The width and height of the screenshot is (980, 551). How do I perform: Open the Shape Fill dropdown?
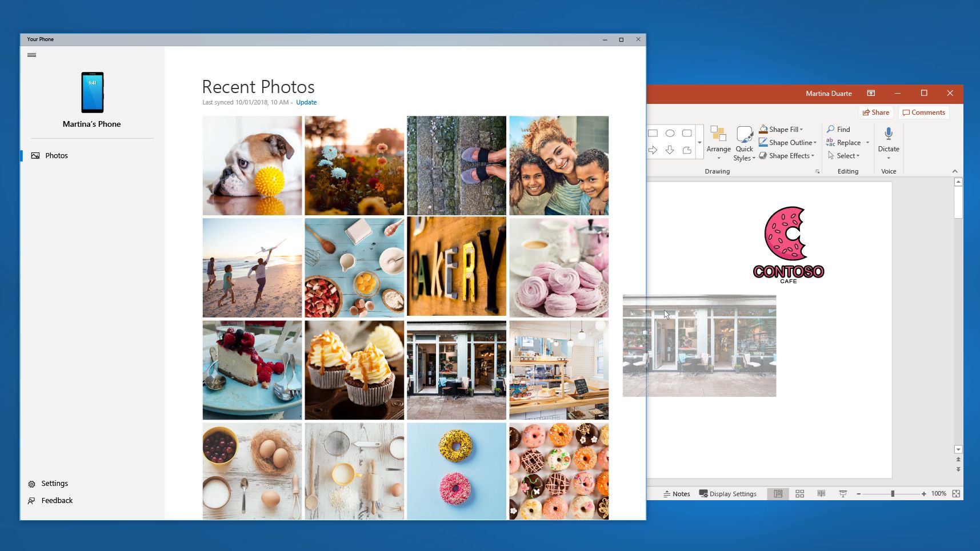(783, 129)
